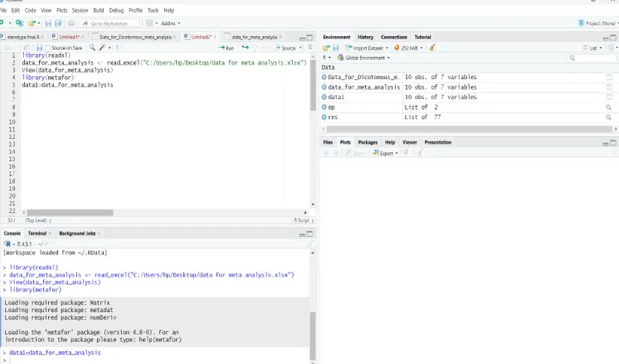The image size is (619, 364).
Task: Clear all plots broom icon in Plots pane
Action: [x=421, y=153]
